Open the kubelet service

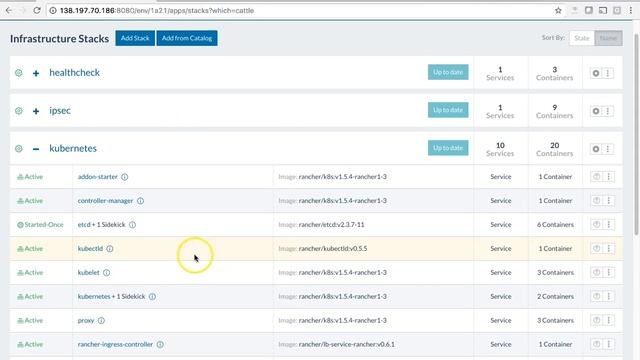tap(89, 273)
